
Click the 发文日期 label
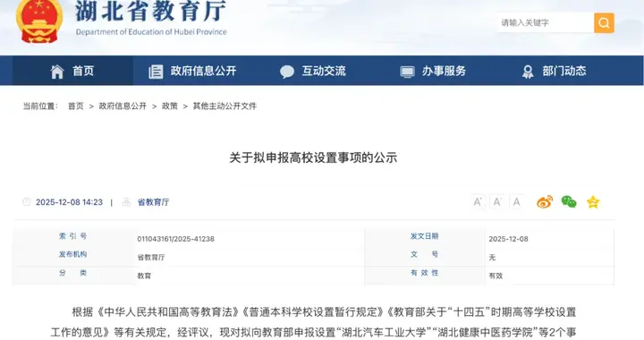tap(424, 236)
